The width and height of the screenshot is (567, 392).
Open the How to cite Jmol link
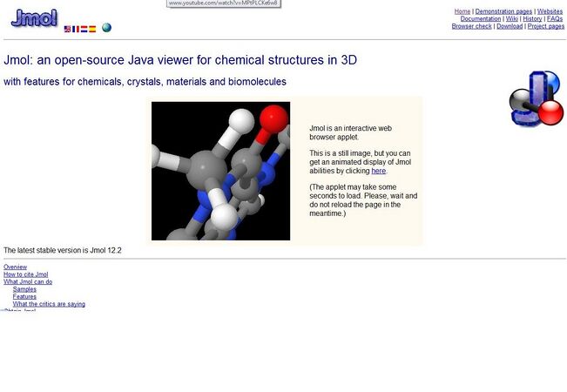click(x=25, y=274)
